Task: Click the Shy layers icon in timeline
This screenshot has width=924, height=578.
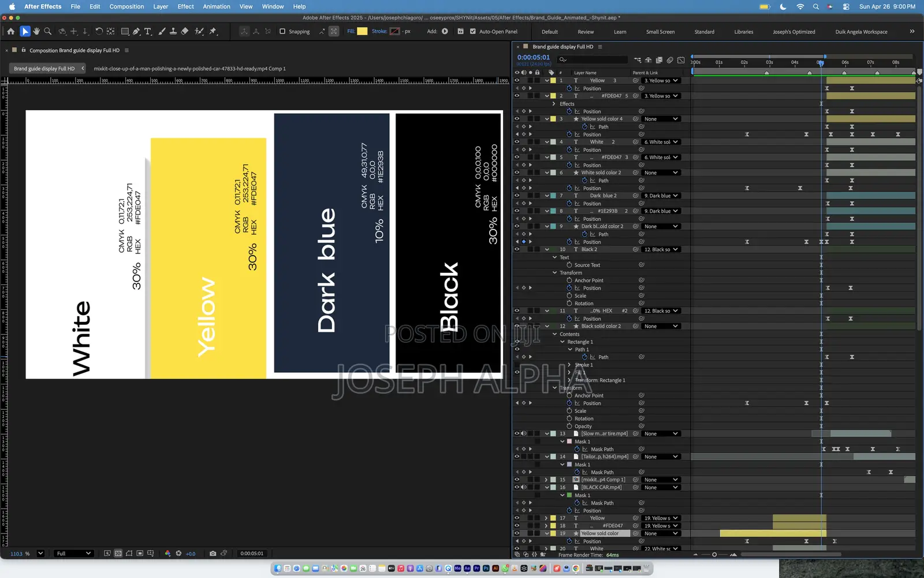Action: click(648, 60)
